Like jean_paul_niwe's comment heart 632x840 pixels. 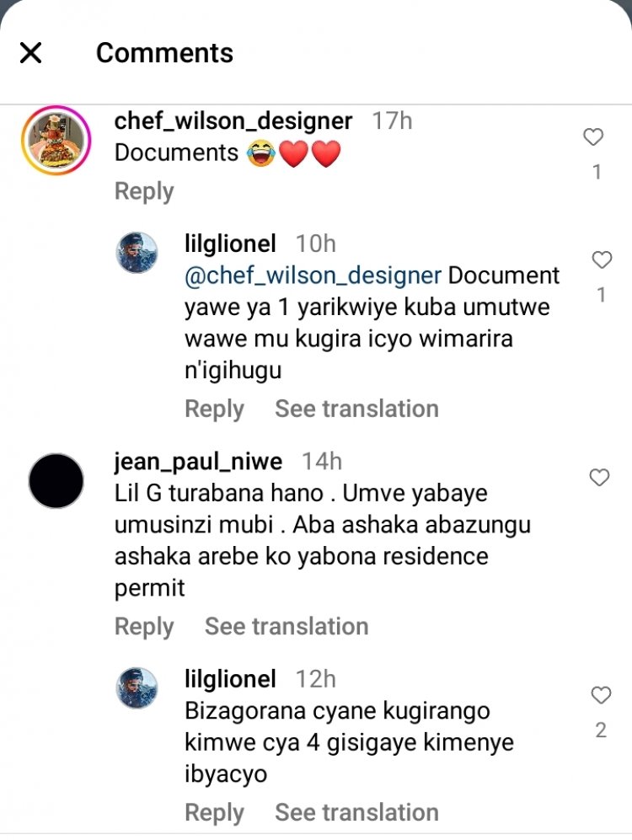tap(599, 478)
